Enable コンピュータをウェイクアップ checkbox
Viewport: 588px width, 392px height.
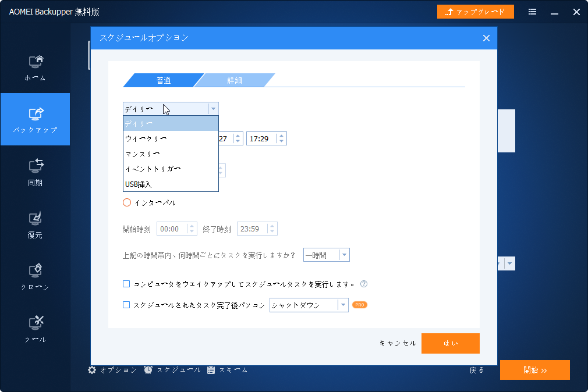click(126, 284)
